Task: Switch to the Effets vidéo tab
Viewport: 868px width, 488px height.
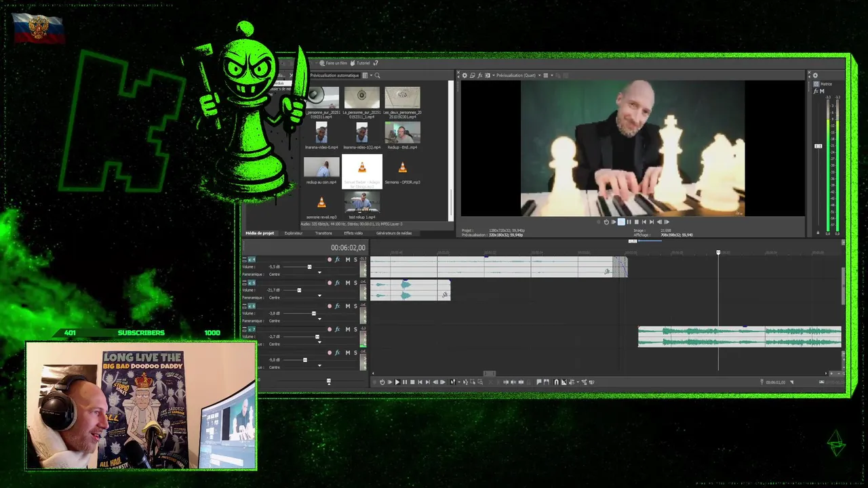Action: 353,233
